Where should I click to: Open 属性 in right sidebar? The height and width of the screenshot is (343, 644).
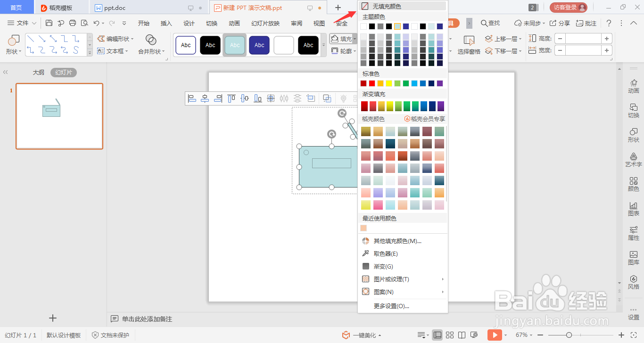click(x=634, y=233)
